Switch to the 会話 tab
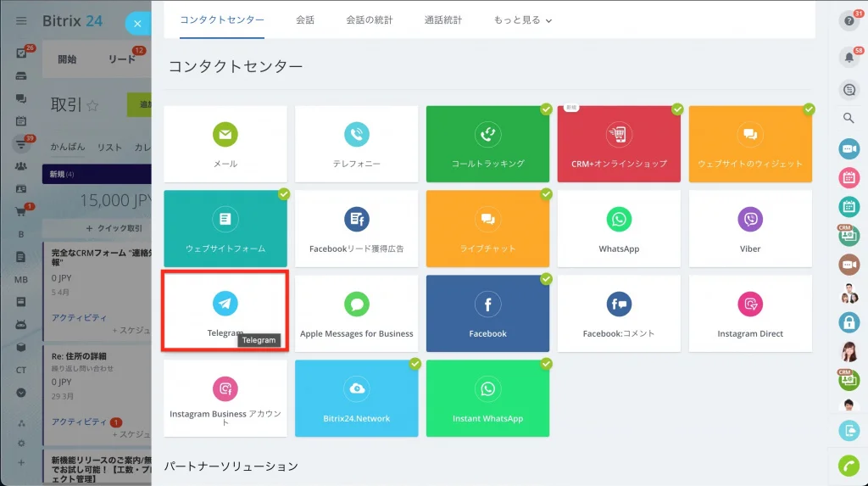Image resolution: width=868 pixels, height=486 pixels. (305, 20)
